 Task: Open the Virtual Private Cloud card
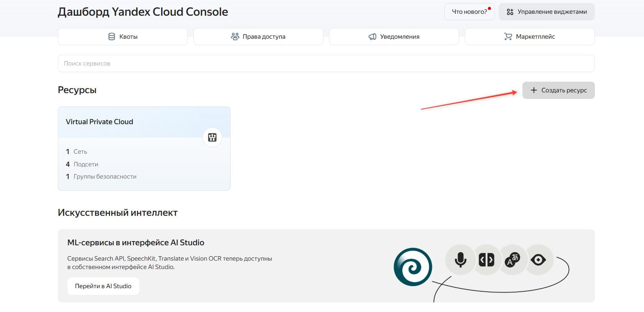[144, 149]
